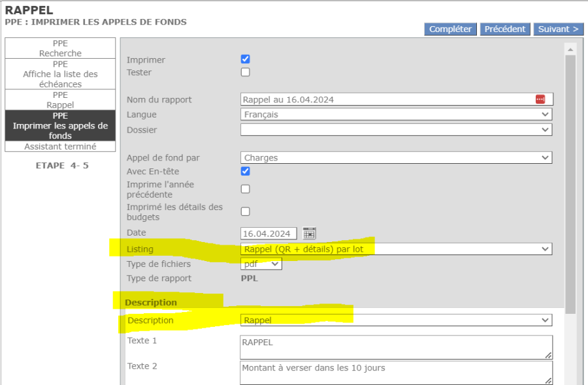
Task: Open the Langue dropdown
Action: click(396, 115)
